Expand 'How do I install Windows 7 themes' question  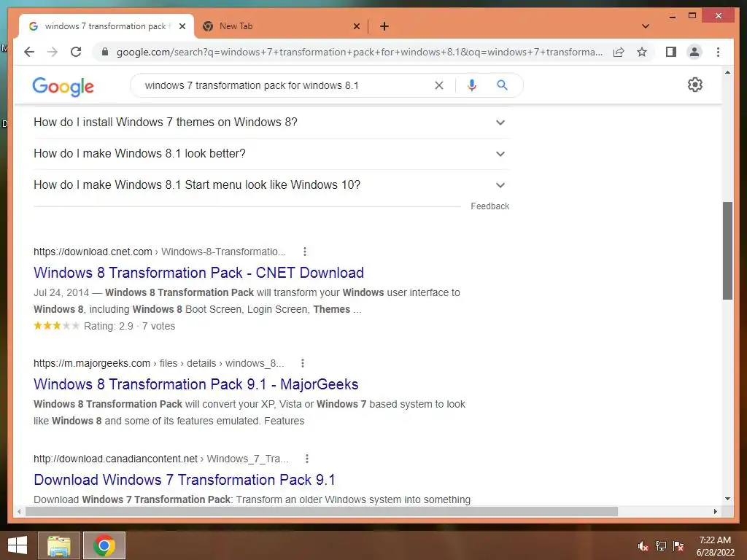point(271,122)
